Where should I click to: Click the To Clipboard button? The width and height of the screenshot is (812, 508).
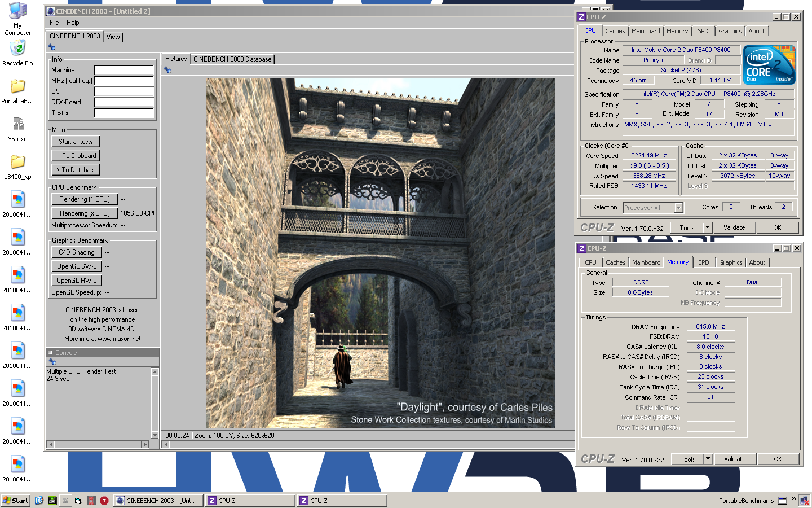pyautogui.click(x=76, y=156)
